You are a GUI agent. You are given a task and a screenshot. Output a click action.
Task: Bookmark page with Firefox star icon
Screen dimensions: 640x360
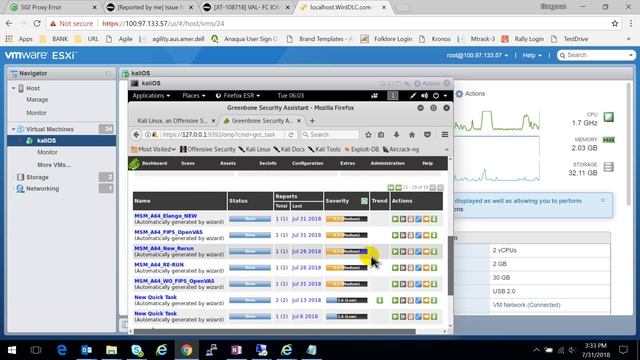pyautogui.click(x=368, y=135)
